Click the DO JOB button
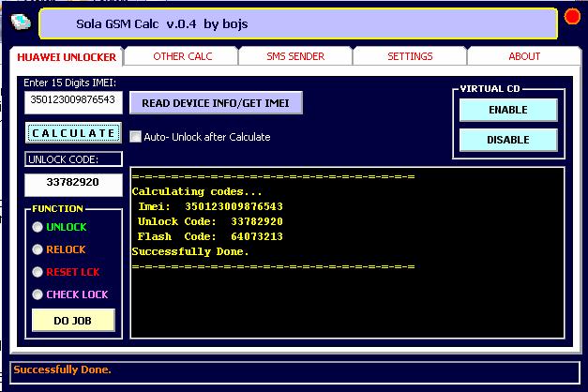Image resolution: width=588 pixels, height=392 pixels. [x=73, y=321]
